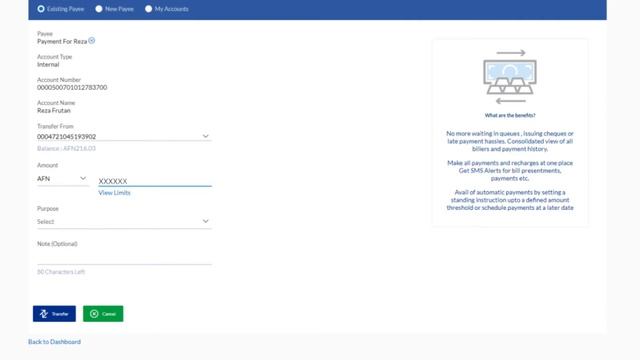Click the amount input field
The height and width of the screenshot is (360, 640).
[x=155, y=181]
